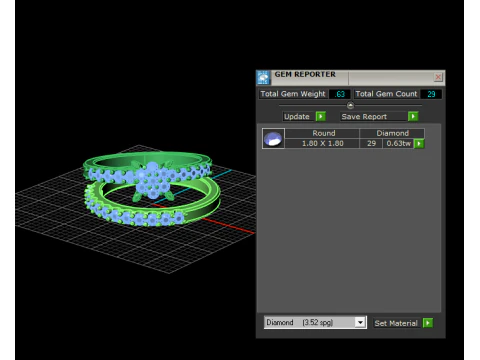Click the green arrow next to Set Material

coord(428,323)
